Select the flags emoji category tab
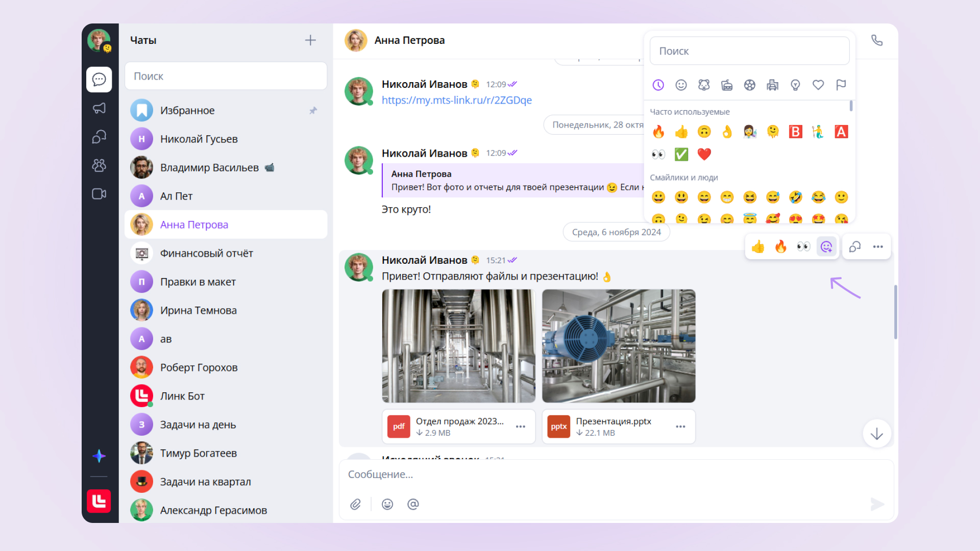The width and height of the screenshot is (980, 551). click(841, 85)
